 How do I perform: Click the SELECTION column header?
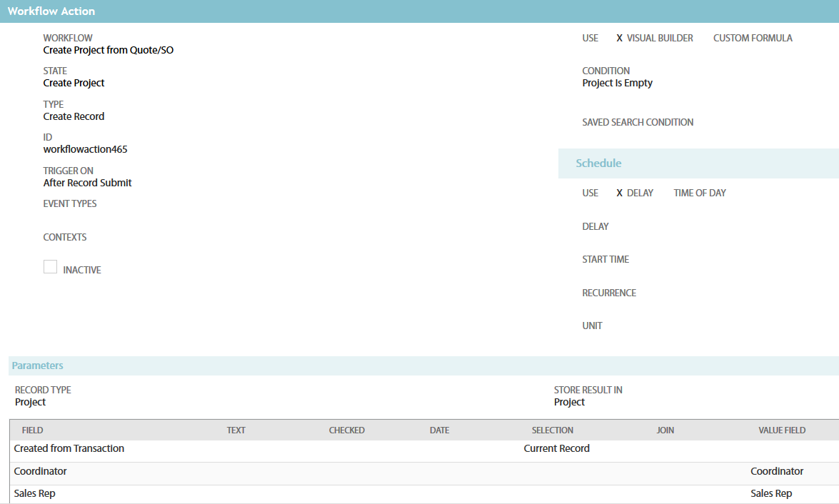coord(552,430)
